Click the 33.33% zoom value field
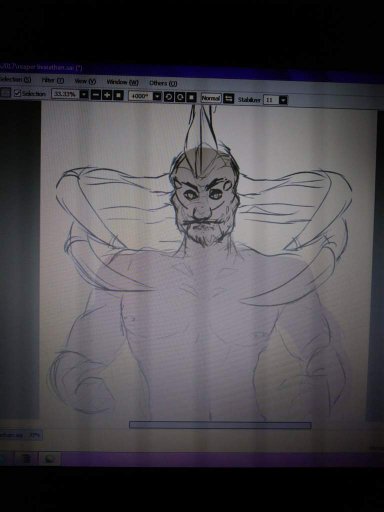Image resolution: width=384 pixels, height=512 pixels. pos(66,94)
